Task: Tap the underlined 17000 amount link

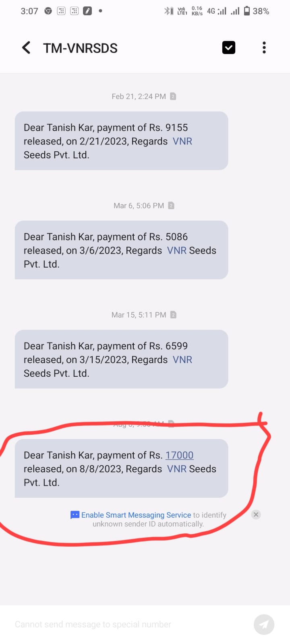Action: (180, 455)
